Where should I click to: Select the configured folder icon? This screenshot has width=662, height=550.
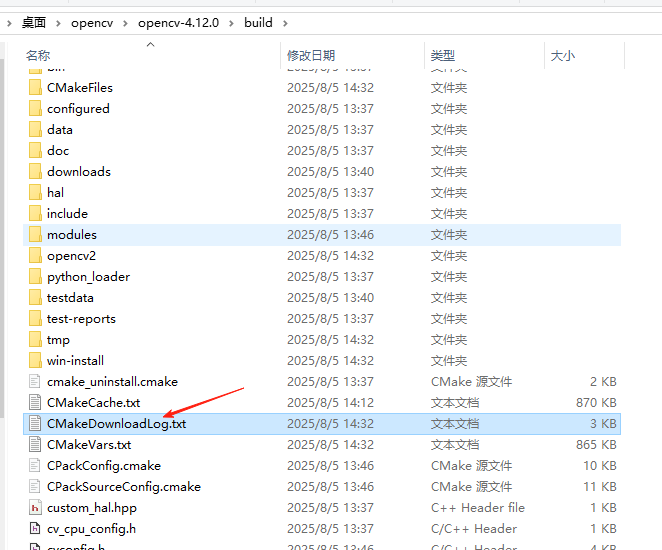[x=35, y=108]
